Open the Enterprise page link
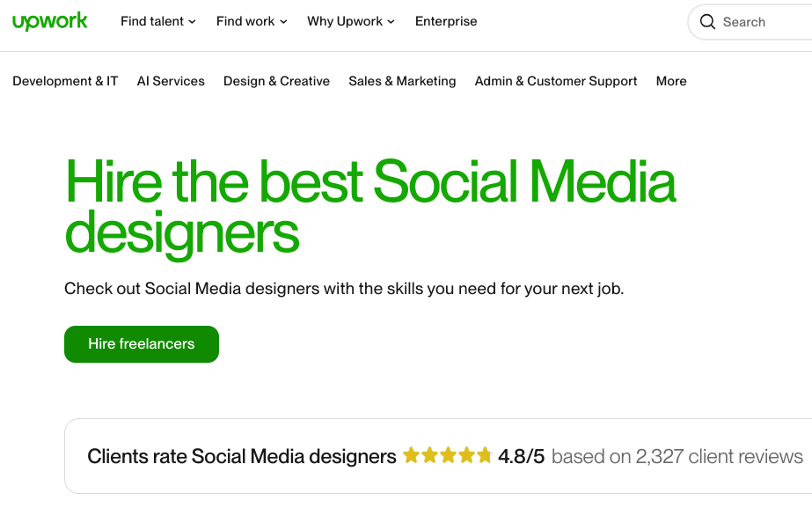812x523 pixels. pos(446,21)
